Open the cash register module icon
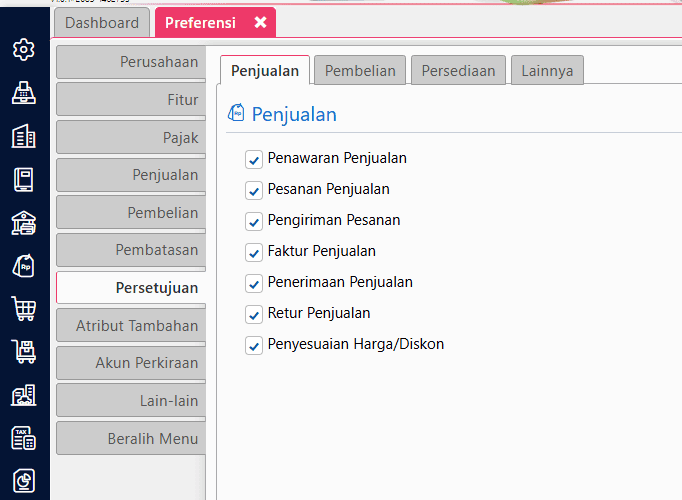The width and height of the screenshot is (682, 500). [23, 93]
